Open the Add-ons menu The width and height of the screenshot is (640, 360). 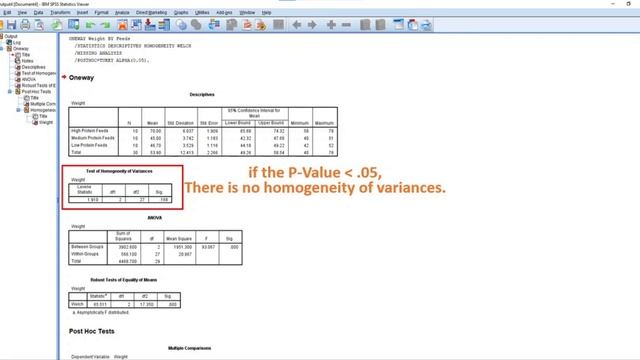pyautogui.click(x=224, y=13)
